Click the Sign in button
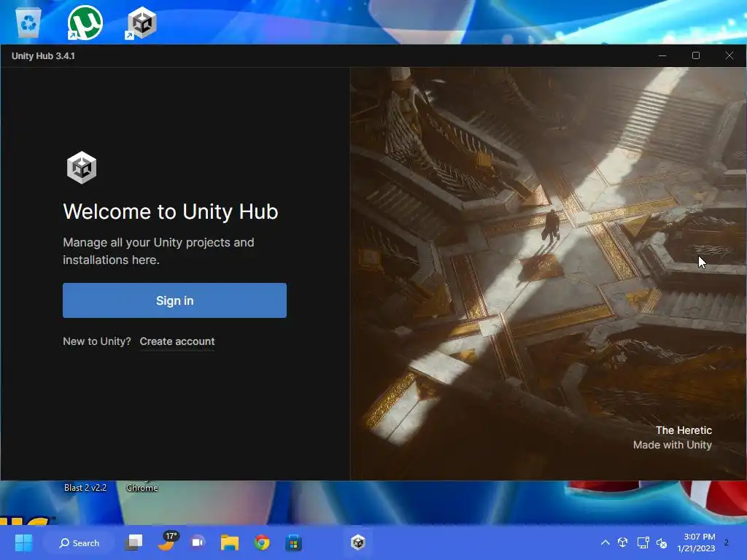Screen dimensions: 747x560 (x=174, y=300)
